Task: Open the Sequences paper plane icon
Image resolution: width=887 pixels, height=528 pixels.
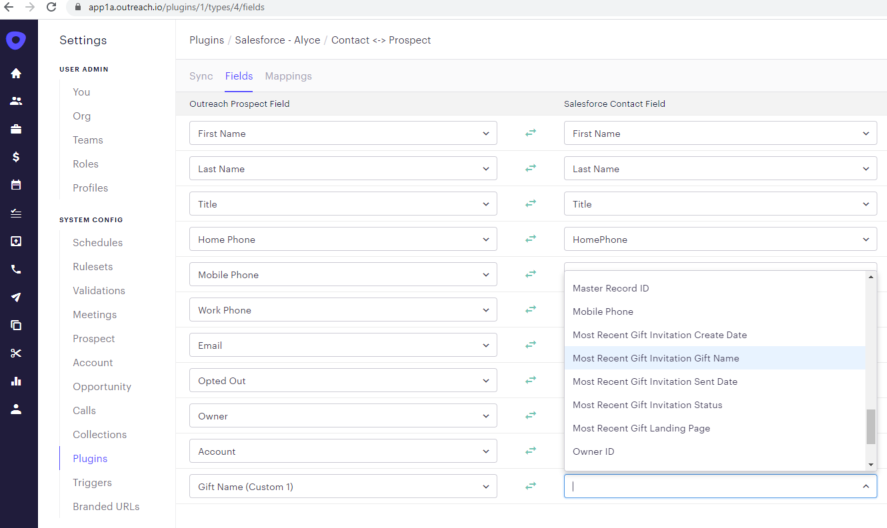Action: point(16,297)
